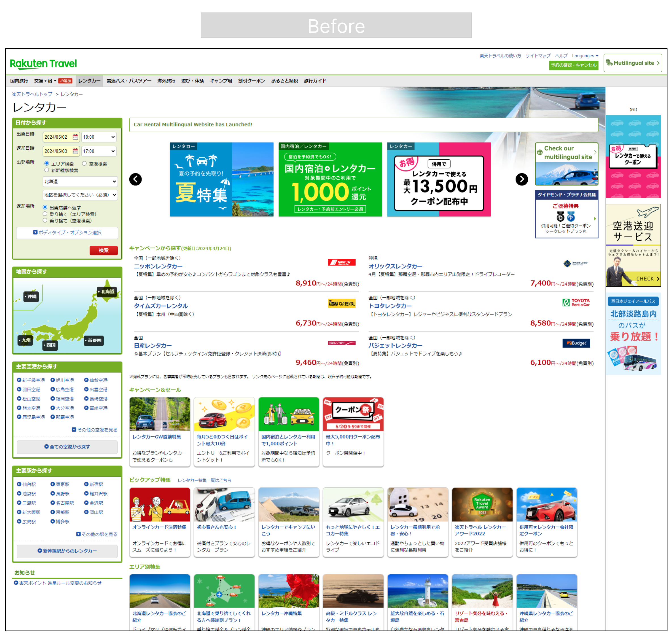The width and height of the screenshot is (672, 643).
Task: Click the Nippon Rent-A-Car logo
Action: coord(341,263)
